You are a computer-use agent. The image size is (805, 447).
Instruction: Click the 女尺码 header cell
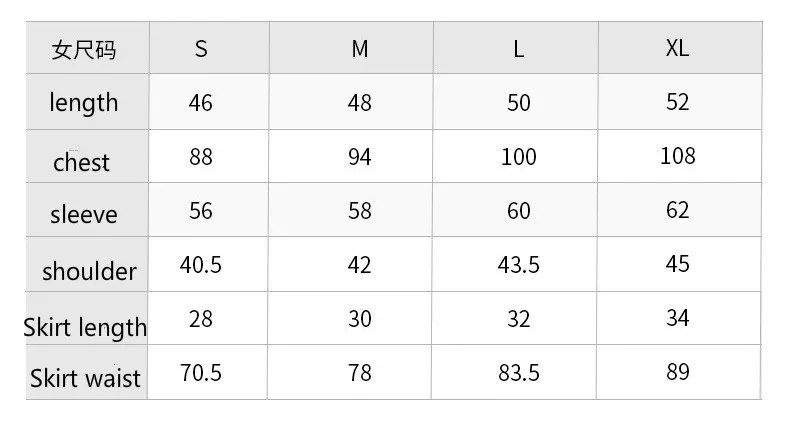(x=87, y=48)
